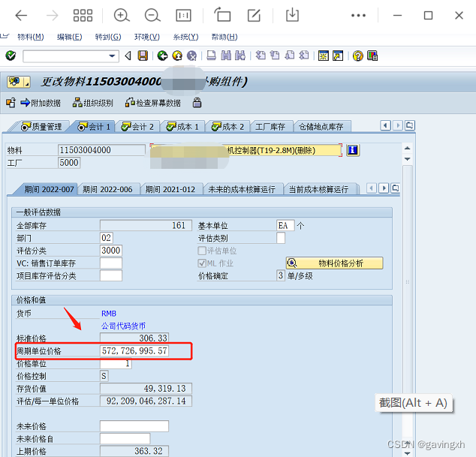Click the Create Shortcut icon
Screen dimensions: 476x457
338,56
